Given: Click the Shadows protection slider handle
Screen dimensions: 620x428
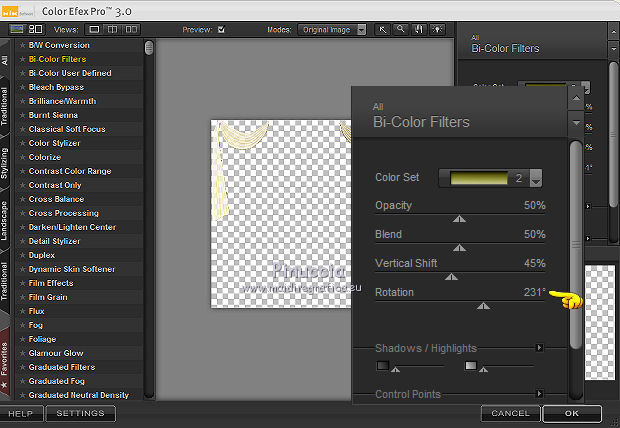Looking at the screenshot, I should click(395, 369).
